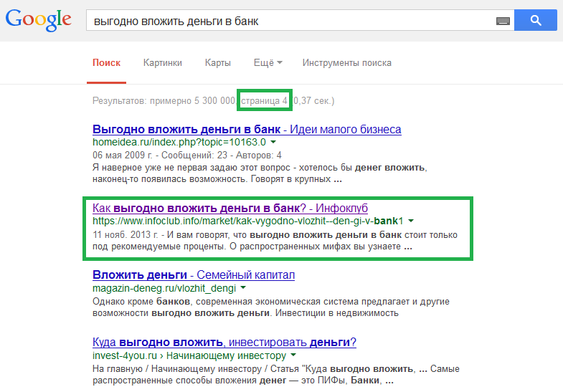The width and height of the screenshot is (563, 392).
Task: Switch to the Картинки tab
Action: click(163, 63)
